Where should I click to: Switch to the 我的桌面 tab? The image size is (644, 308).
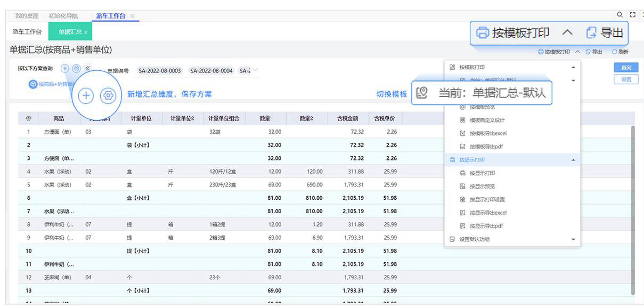(27, 16)
